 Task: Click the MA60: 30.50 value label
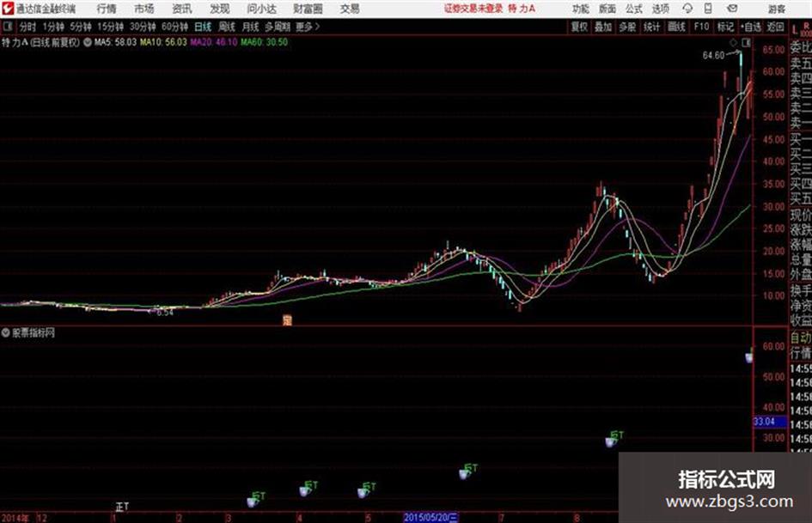(x=264, y=42)
